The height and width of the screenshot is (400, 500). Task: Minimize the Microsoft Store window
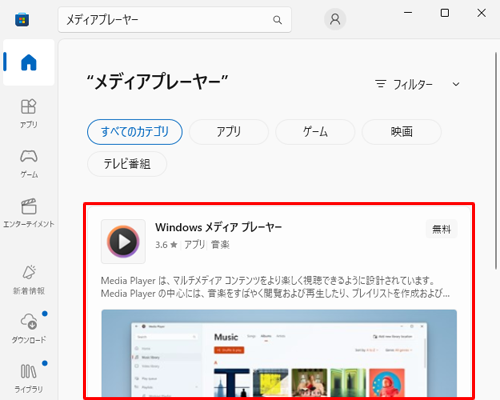click(x=408, y=13)
